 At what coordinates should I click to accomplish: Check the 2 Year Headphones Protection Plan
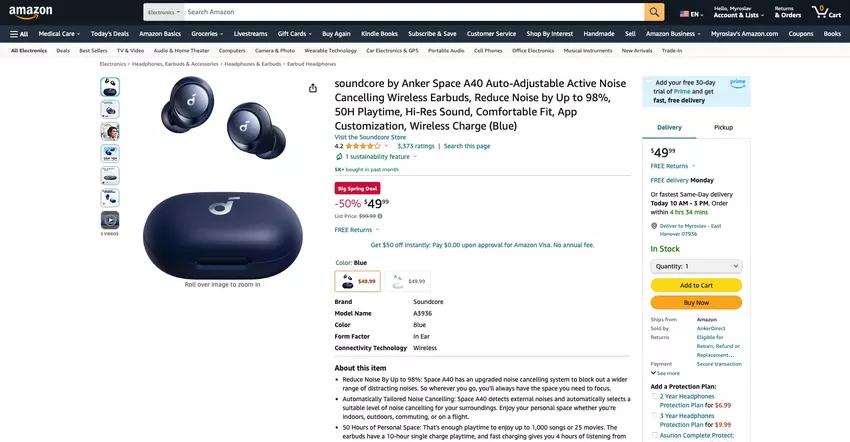pos(654,396)
